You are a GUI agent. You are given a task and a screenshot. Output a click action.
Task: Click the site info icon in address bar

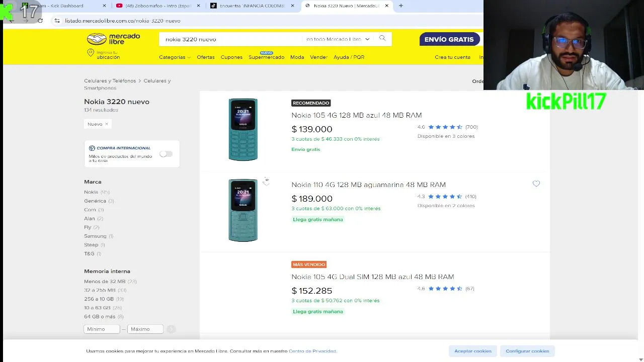[57, 21]
